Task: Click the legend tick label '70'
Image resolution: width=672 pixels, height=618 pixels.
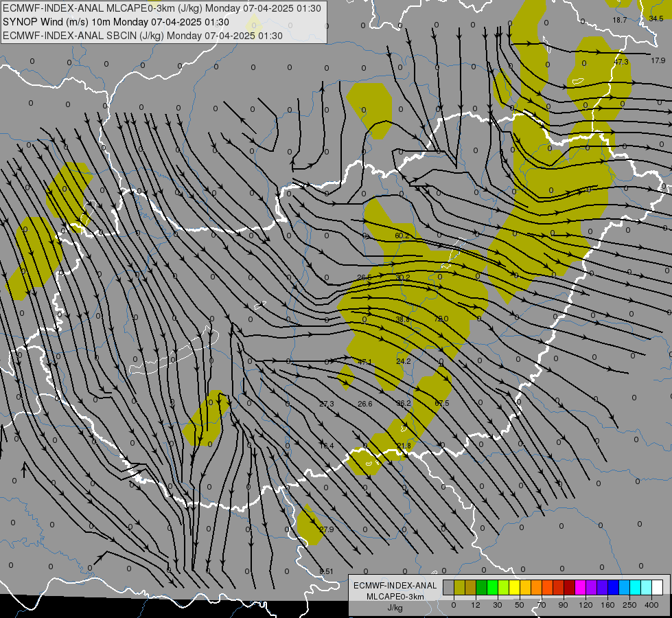Action: (x=542, y=605)
